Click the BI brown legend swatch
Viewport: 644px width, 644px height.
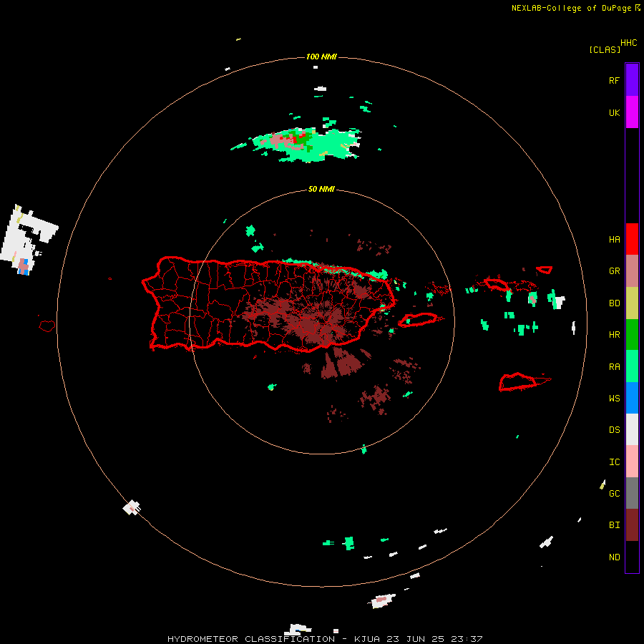(x=632, y=525)
